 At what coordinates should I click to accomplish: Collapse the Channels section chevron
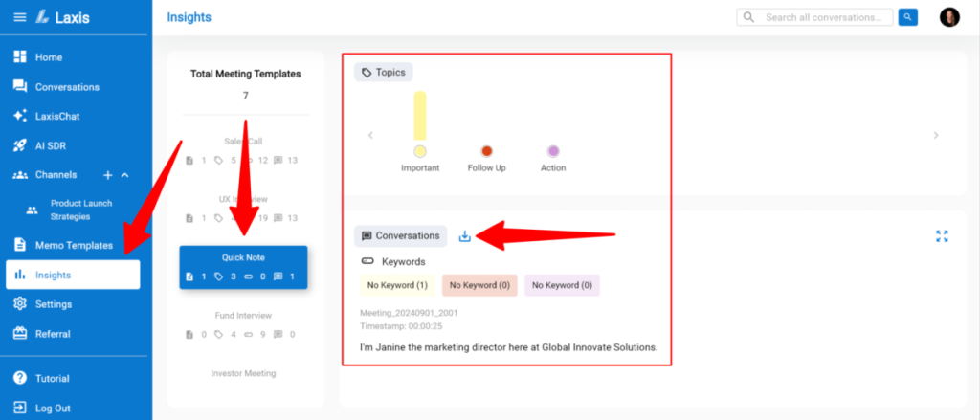pos(125,175)
